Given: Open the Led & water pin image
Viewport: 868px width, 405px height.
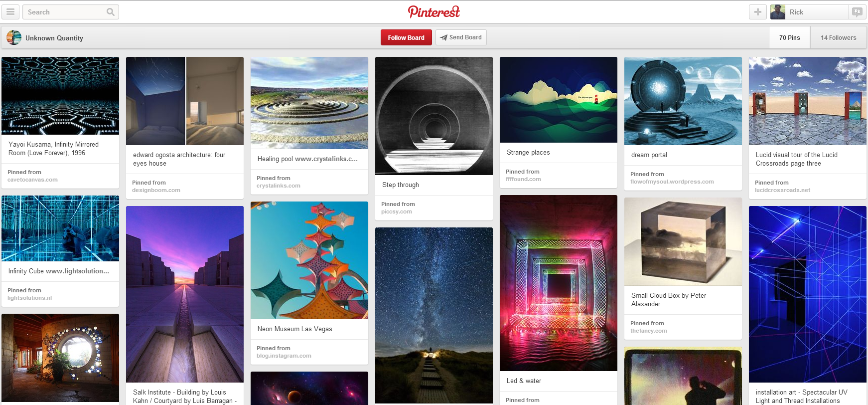Looking at the screenshot, I should point(558,283).
